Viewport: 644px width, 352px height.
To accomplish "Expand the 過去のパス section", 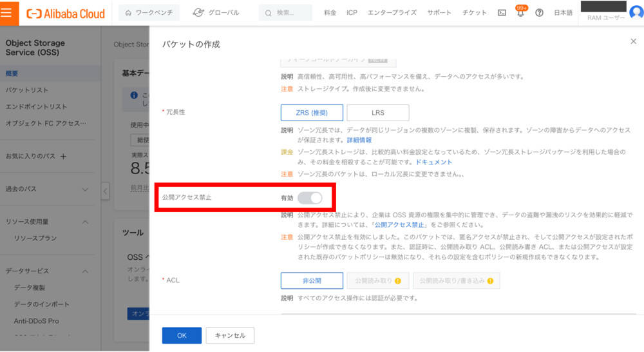I will (x=85, y=190).
